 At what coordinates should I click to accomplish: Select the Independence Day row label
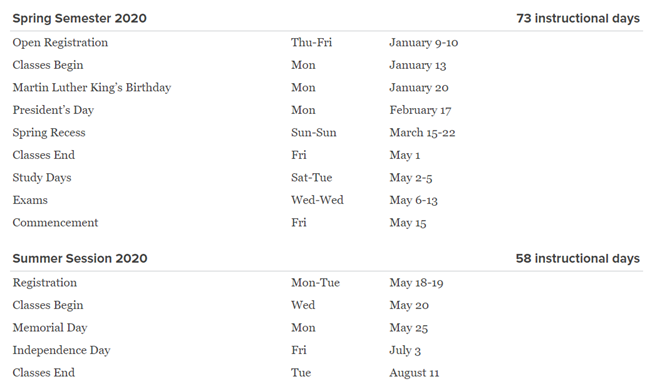[61, 350]
